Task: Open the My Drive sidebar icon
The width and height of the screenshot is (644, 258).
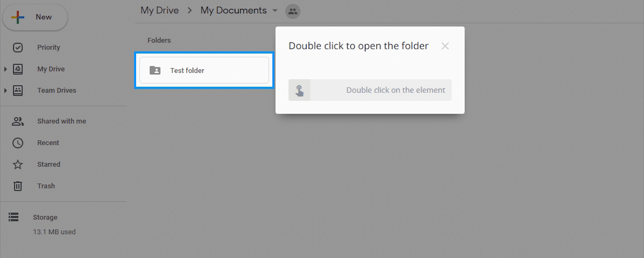Action: pos(18,69)
